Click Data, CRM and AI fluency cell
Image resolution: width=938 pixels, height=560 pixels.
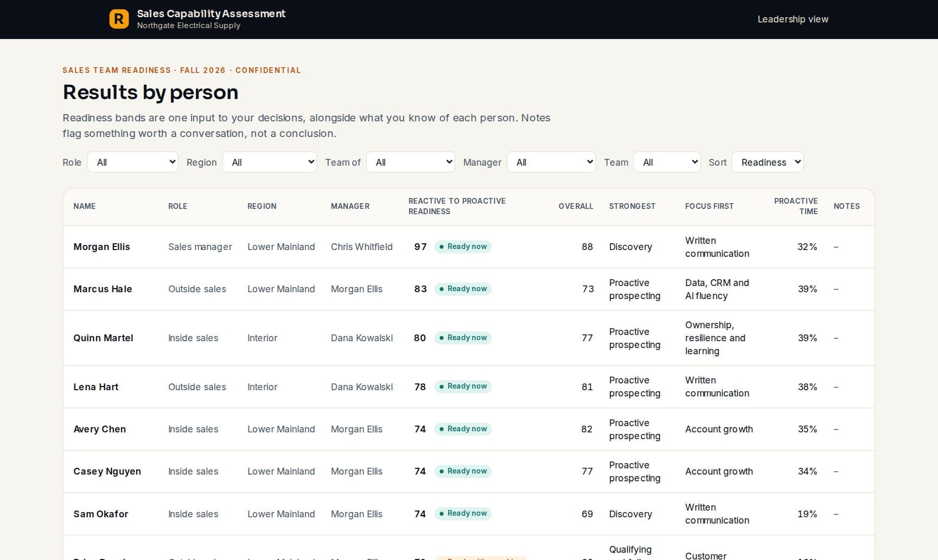click(717, 289)
